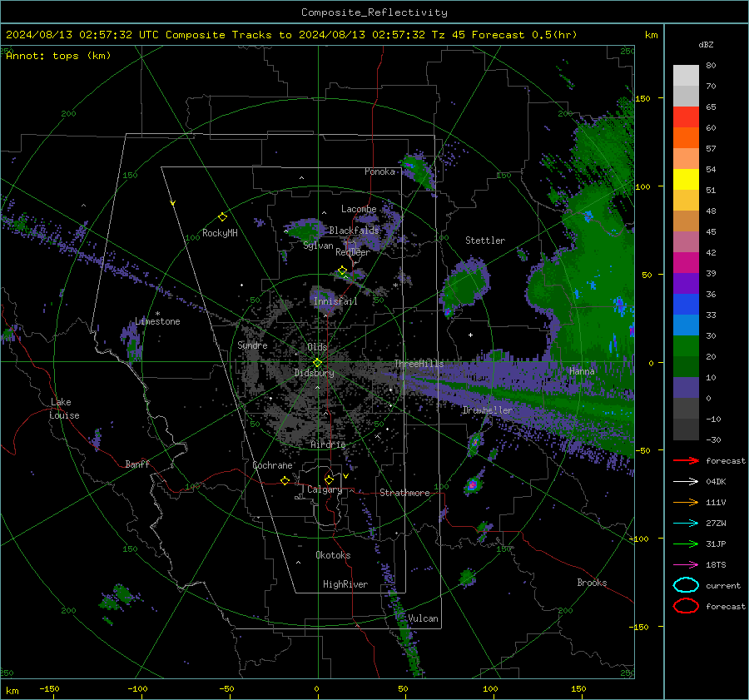This screenshot has width=749, height=700.
Task: Pick the bright yellow dBZ swatch
Action: [x=686, y=180]
